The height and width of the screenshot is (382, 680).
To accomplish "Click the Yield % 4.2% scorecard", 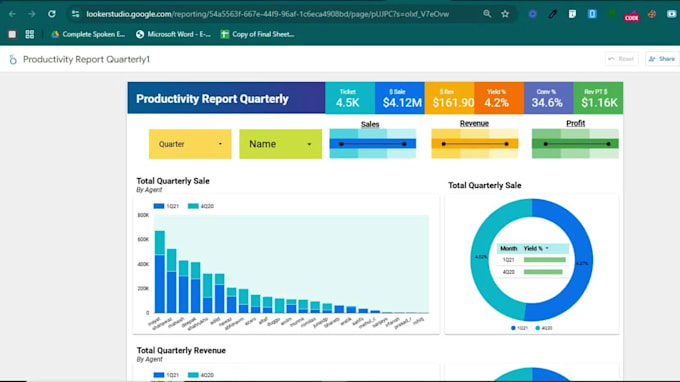I will [x=499, y=98].
